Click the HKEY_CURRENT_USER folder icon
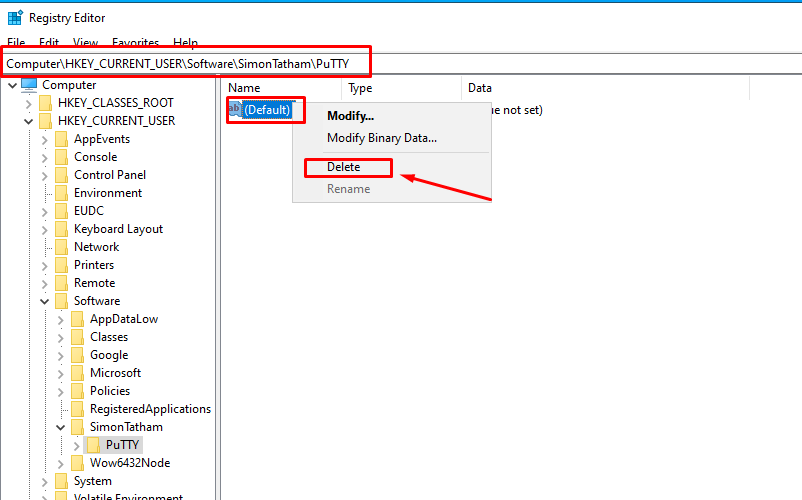 [46, 121]
